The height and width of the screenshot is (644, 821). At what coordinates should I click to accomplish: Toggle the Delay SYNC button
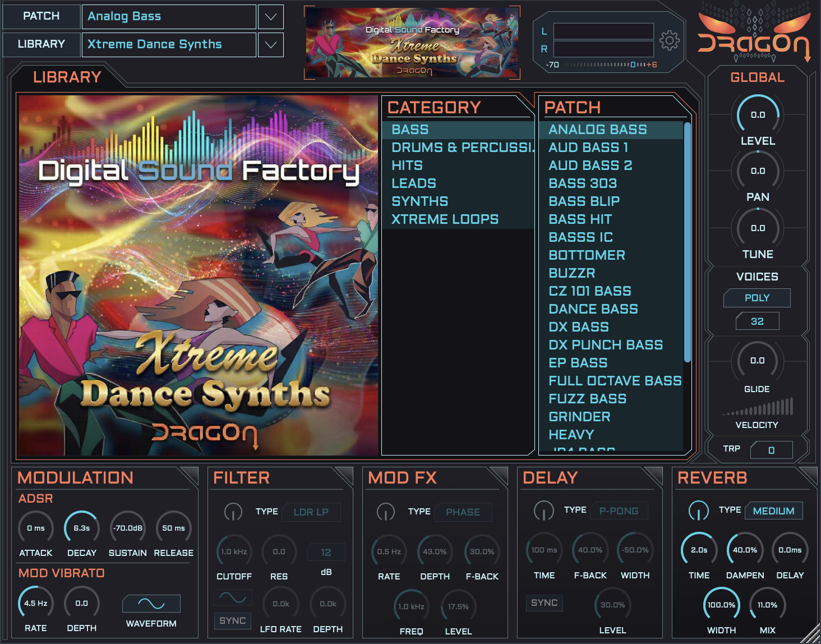pos(544,603)
